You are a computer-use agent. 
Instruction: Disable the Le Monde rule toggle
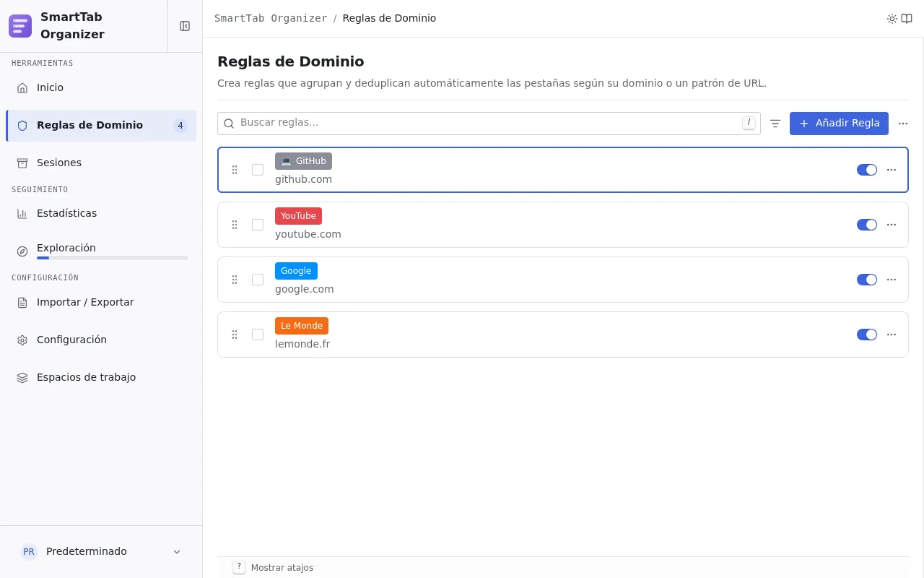click(867, 335)
